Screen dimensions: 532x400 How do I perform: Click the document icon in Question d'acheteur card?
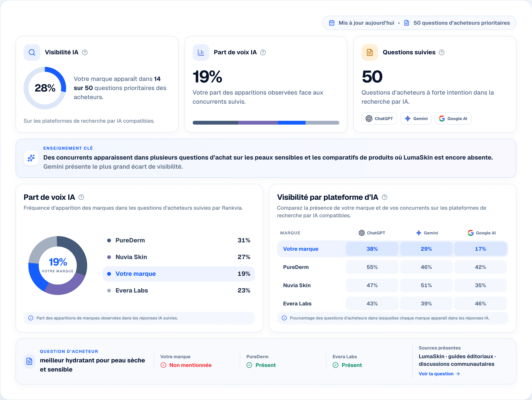tap(29, 361)
